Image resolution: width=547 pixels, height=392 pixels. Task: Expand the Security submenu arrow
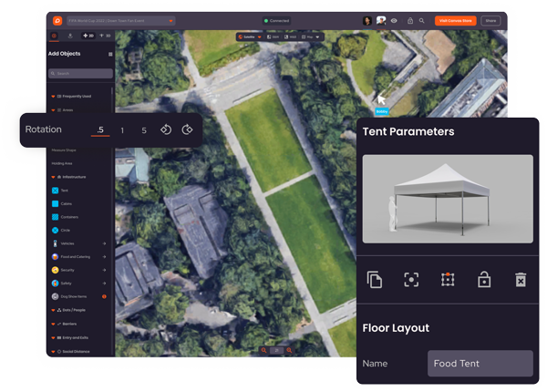click(104, 270)
